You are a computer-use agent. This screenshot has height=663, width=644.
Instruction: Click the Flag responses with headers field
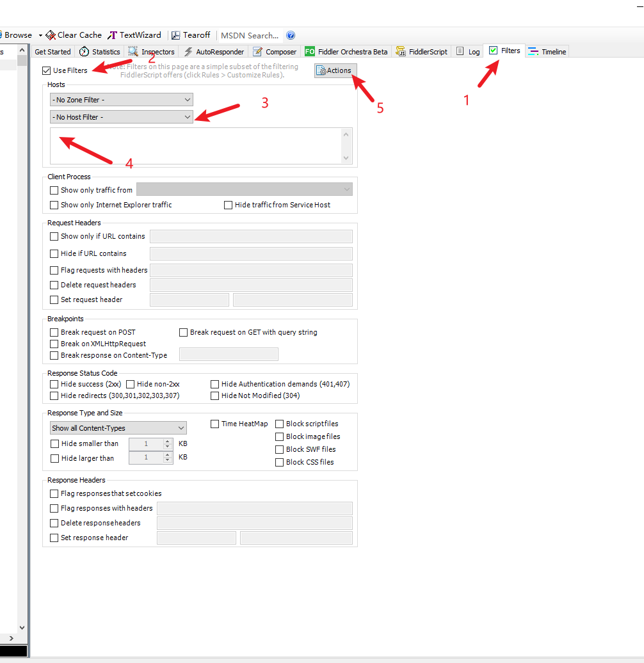click(255, 508)
